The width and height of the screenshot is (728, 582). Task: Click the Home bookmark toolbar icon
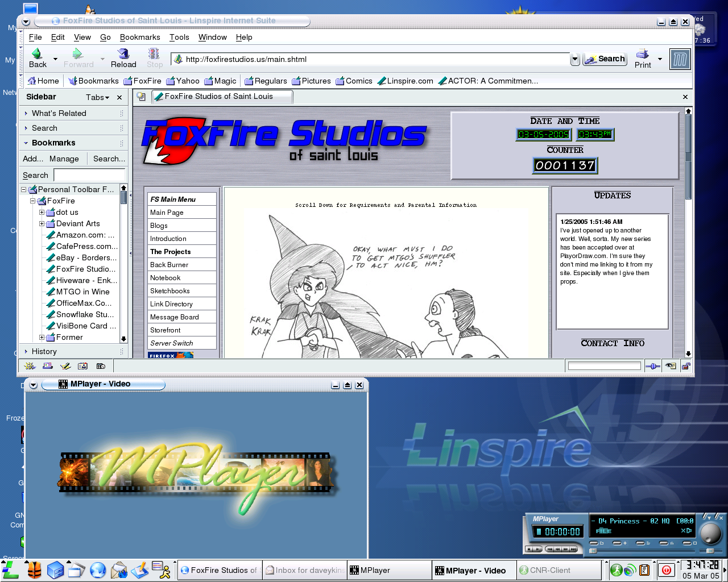coord(32,81)
